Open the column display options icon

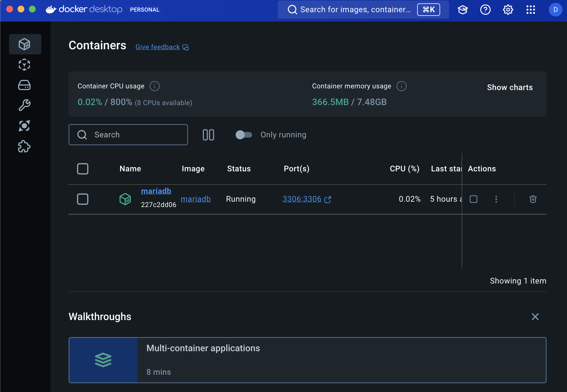point(208,135)
